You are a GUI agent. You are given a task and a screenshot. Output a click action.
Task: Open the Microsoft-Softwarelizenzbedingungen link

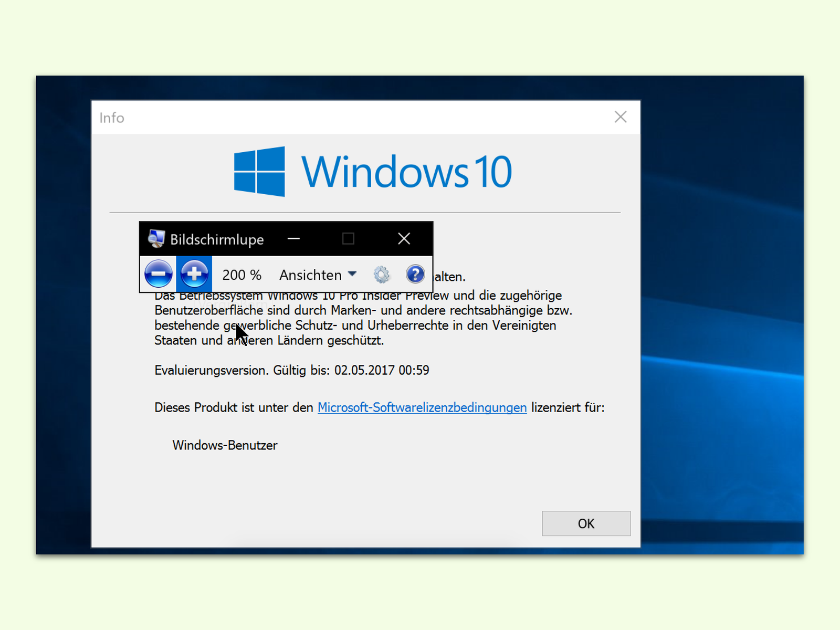(422, 408)
